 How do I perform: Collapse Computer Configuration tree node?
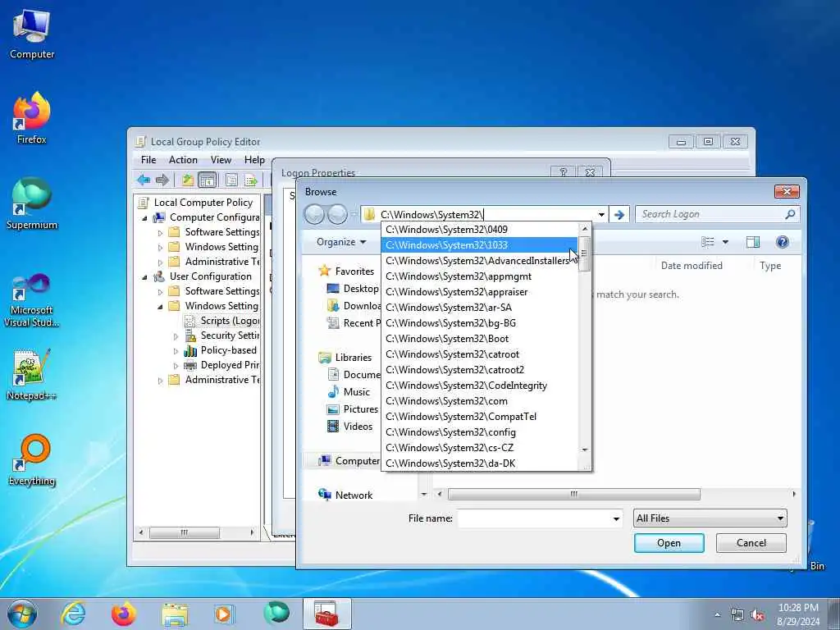pos(144,218)
